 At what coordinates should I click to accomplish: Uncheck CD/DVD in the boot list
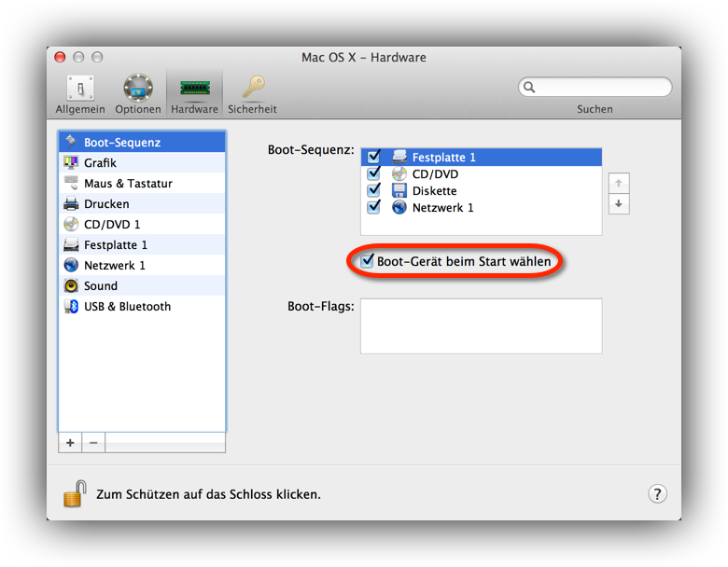(x=373, y=173)
